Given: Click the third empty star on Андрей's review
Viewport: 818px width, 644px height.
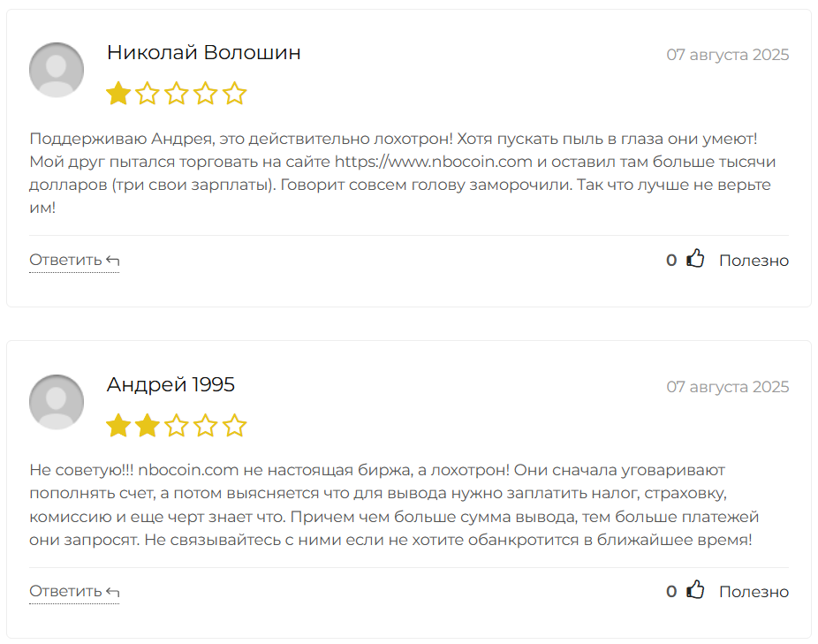Looking at the screenshot, I should [176, 425].
